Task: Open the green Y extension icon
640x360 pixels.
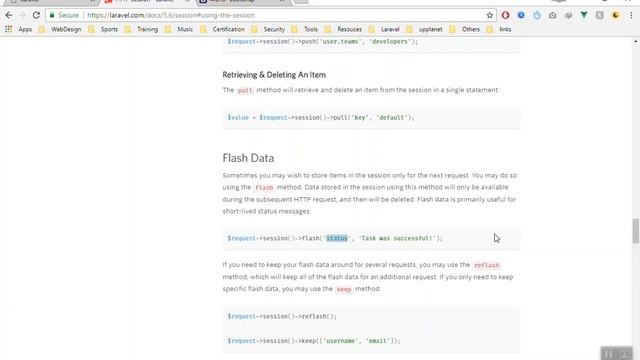Action: pos(584,15)
